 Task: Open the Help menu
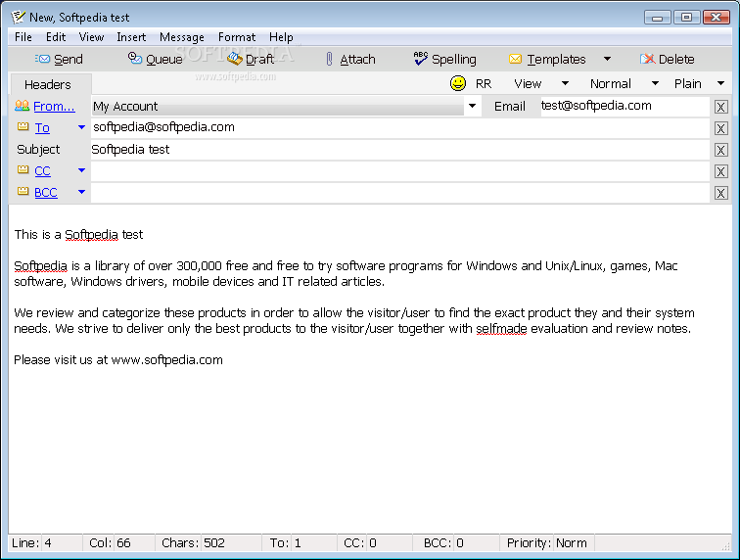pos(281,37)
